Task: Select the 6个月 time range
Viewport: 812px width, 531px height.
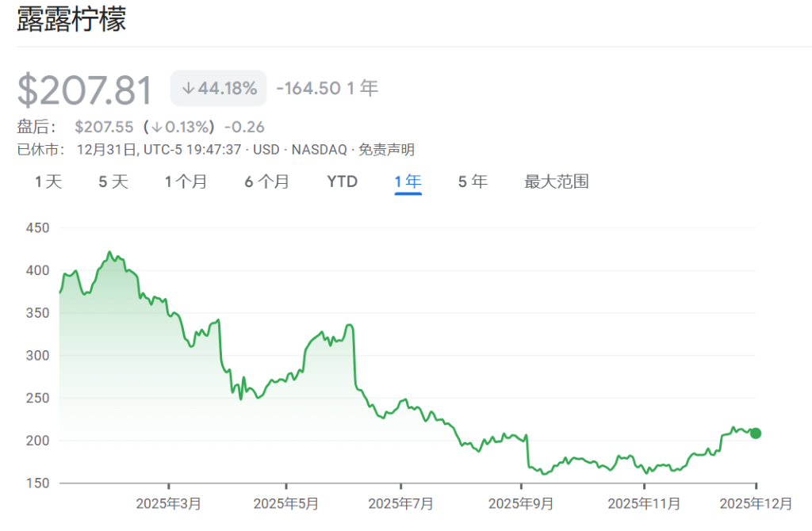Action: click(266, 181)
